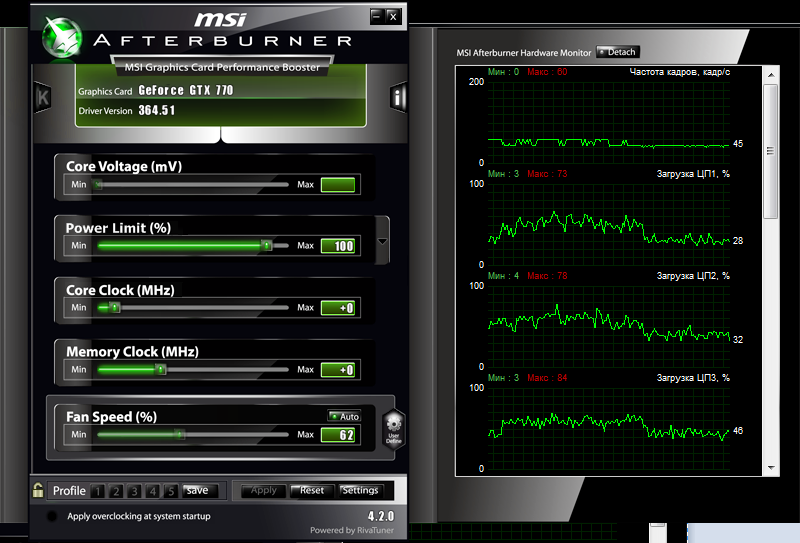Viewport: 800px width, 543px height.
Task: Click the monitor scrollbar up arrow
Action: 771,75
